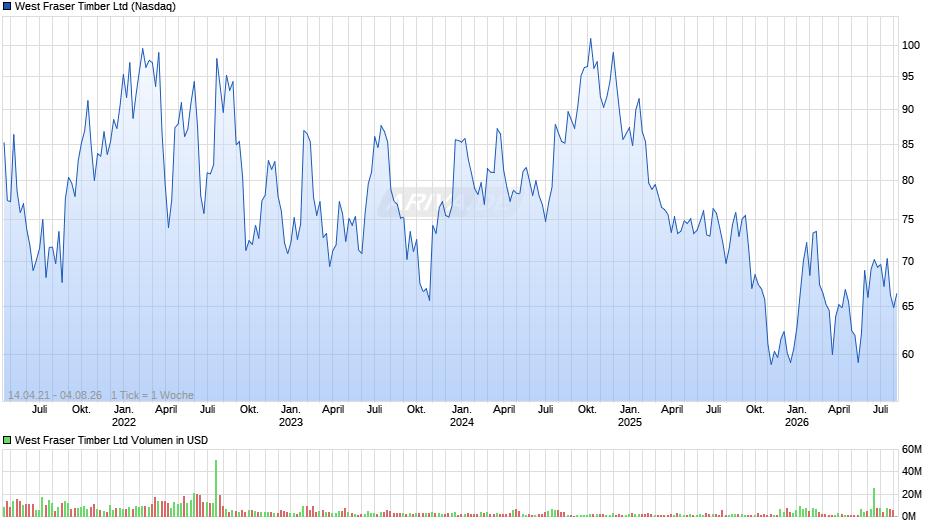Click the tallest green volume bar spike

[216, 488]
